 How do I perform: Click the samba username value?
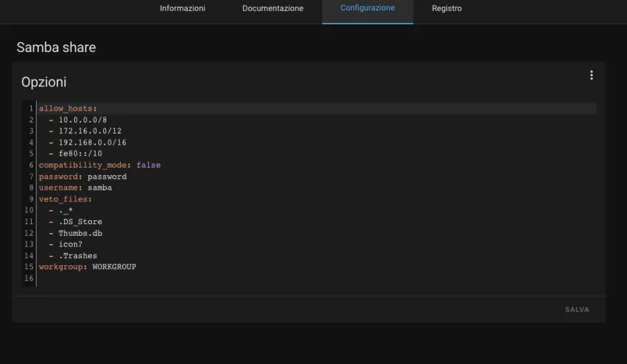[100, 188]
